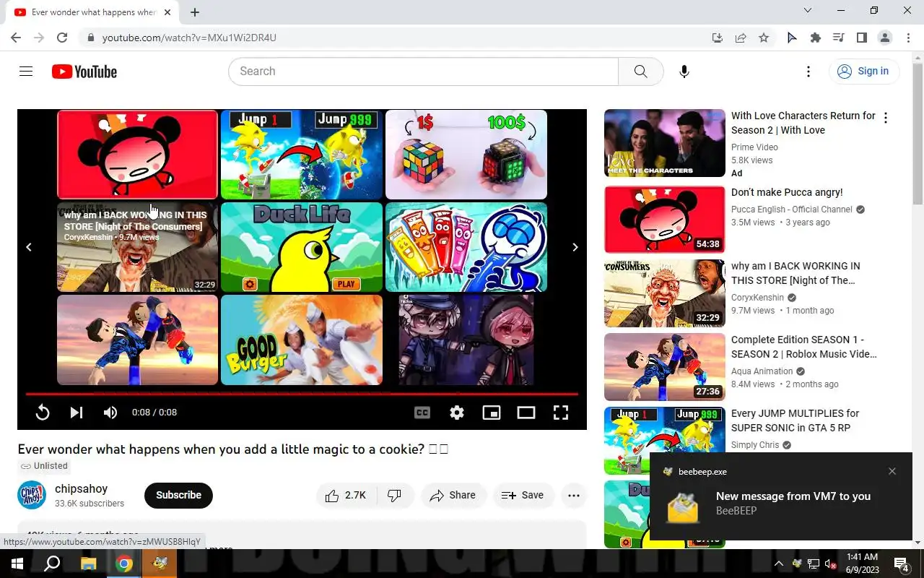Viewport: 924px width, 578px height.
Task: Show next endscreen suggestions
Action: pos(575,247)
